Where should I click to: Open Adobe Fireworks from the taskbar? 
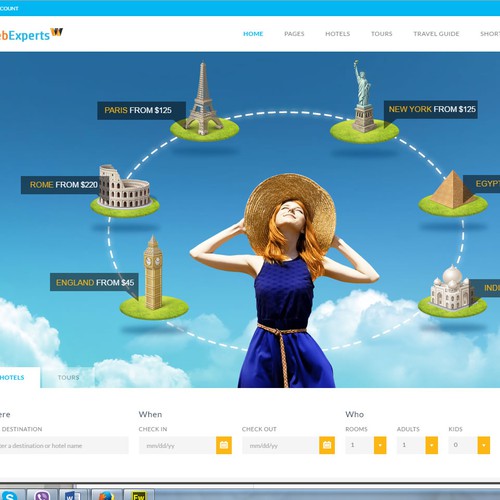point(139,496)
